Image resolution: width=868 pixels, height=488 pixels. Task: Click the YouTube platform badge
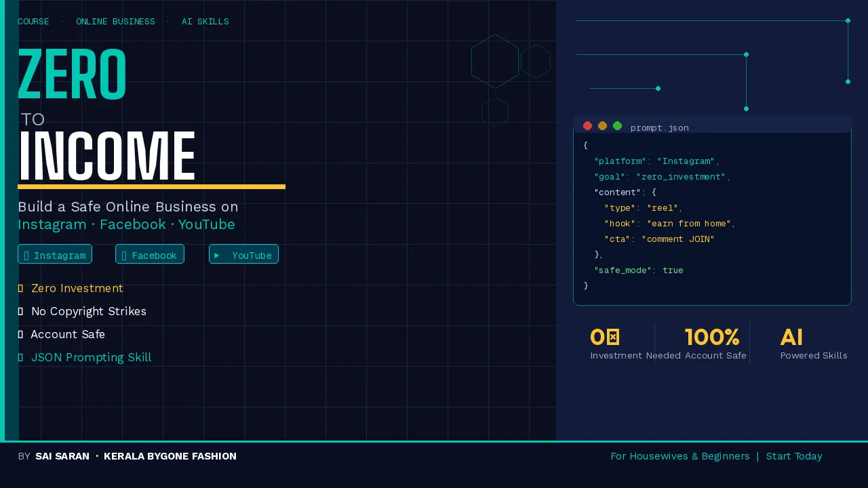pos(243,254)
